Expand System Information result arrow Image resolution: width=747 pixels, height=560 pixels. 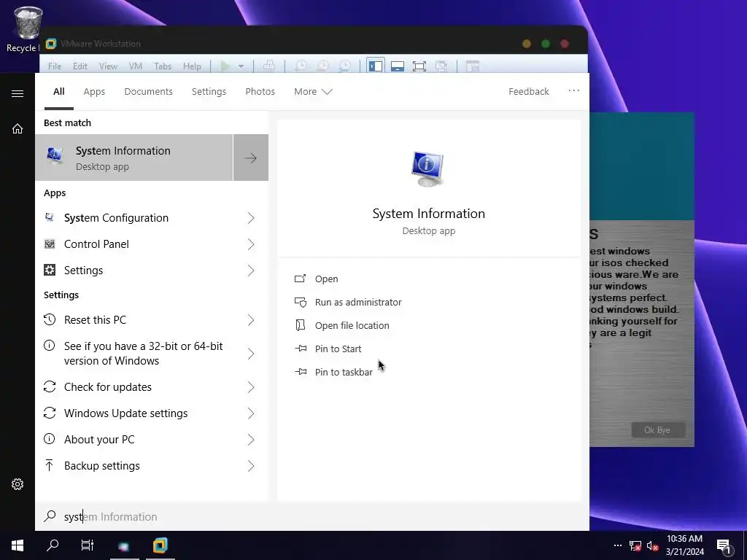pos(251,157)
